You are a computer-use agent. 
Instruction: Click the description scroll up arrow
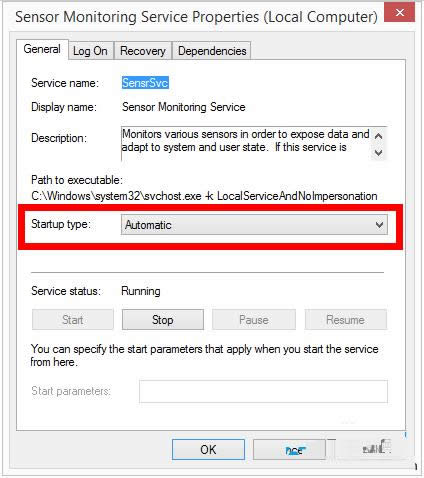click(x=378, y=136)
